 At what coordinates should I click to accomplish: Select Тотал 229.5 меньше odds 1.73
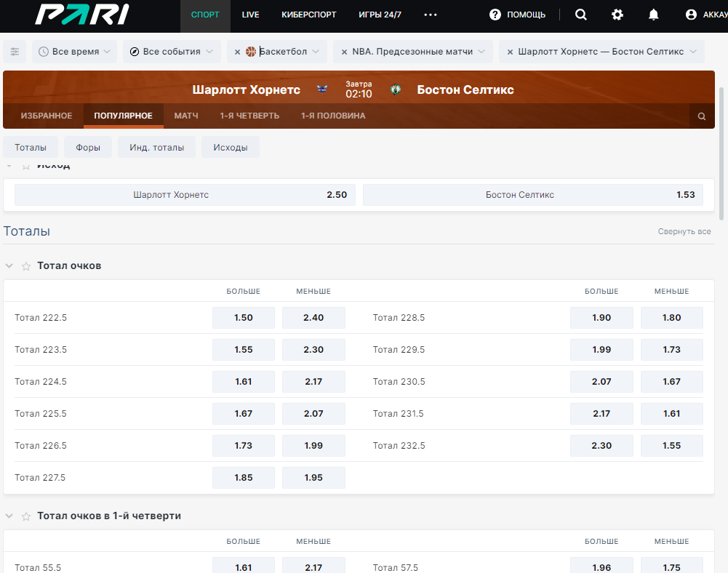click(x=671, y=350)
